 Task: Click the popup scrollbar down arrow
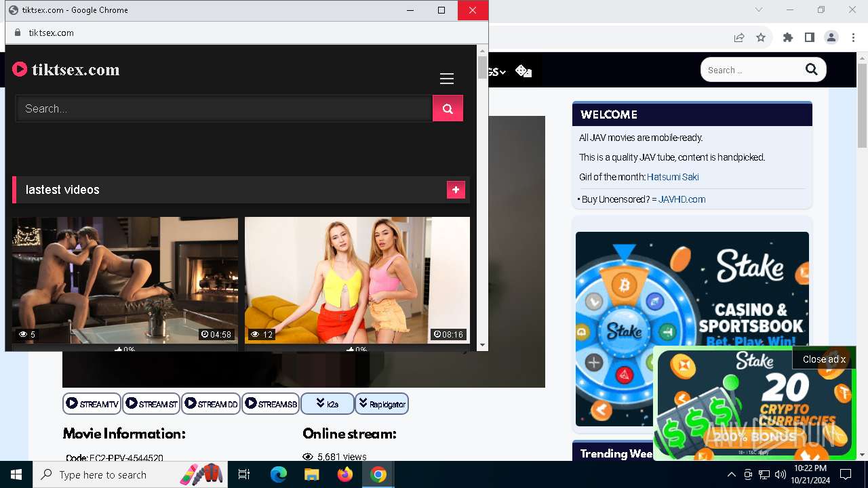click(x=482, y=345)
